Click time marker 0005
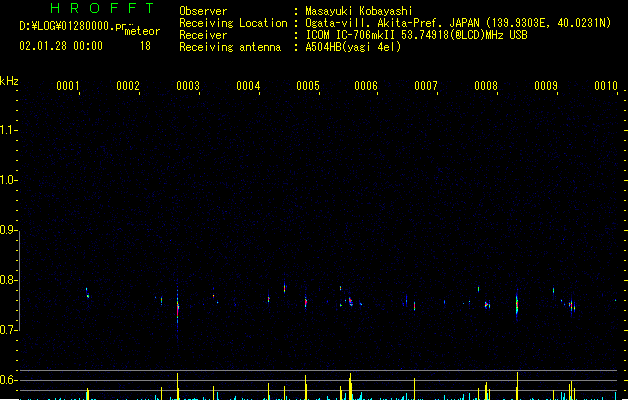This screenshot has width=629, height=400. tap(308, 86)
